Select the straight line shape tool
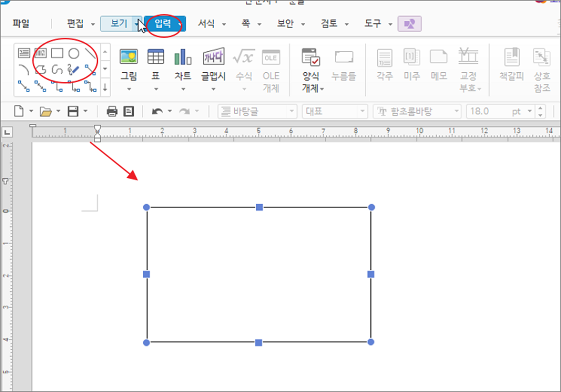This screenshot has width=561, height=392. [x=90, y=53]
